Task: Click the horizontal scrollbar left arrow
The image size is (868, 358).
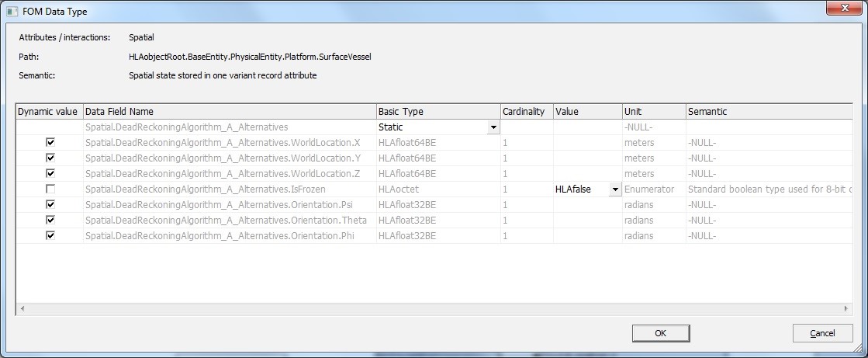Action: point(22,309)
